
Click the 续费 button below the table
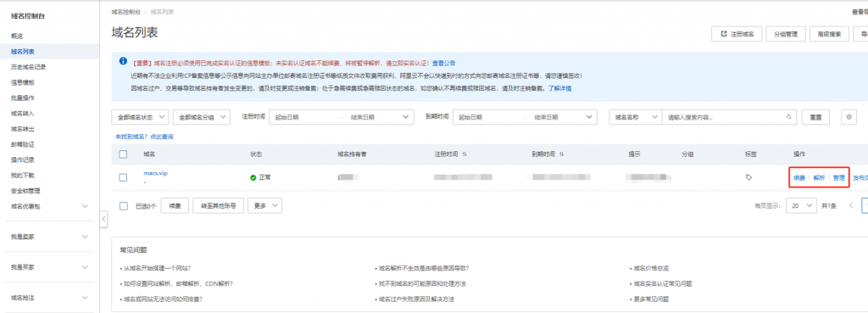[175, 205]
